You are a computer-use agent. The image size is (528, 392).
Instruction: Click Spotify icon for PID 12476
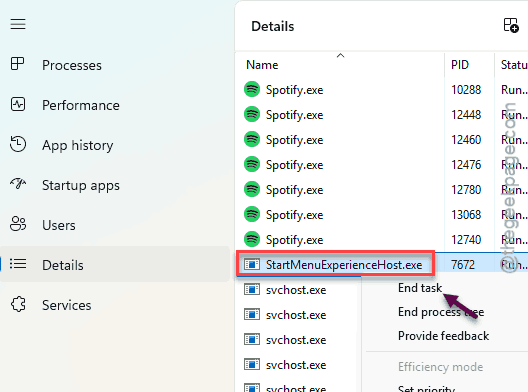click(x=252, y=164)
